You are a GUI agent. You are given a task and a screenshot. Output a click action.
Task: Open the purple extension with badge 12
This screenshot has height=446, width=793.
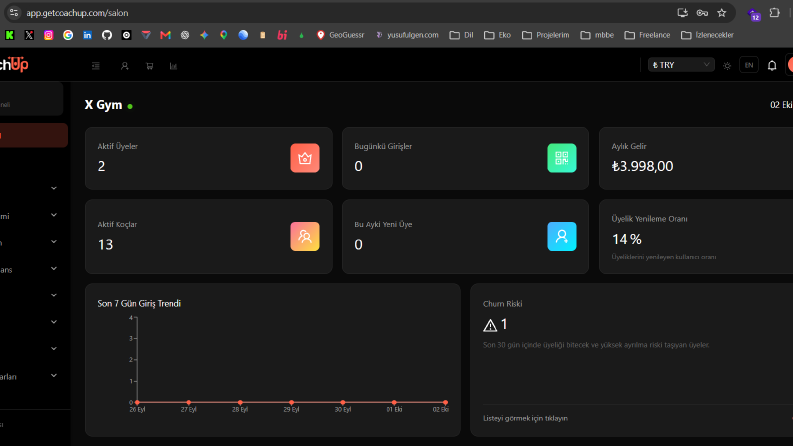[754, 14]
